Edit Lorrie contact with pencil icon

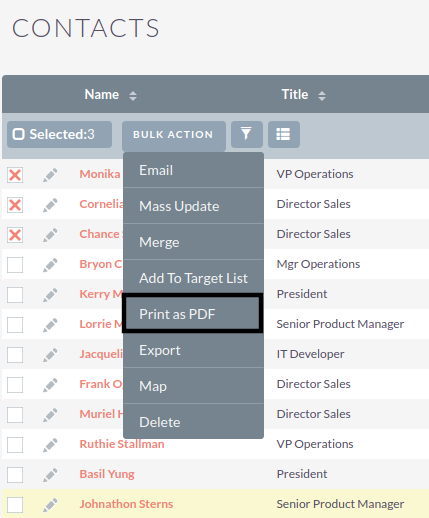coord(50,325)
